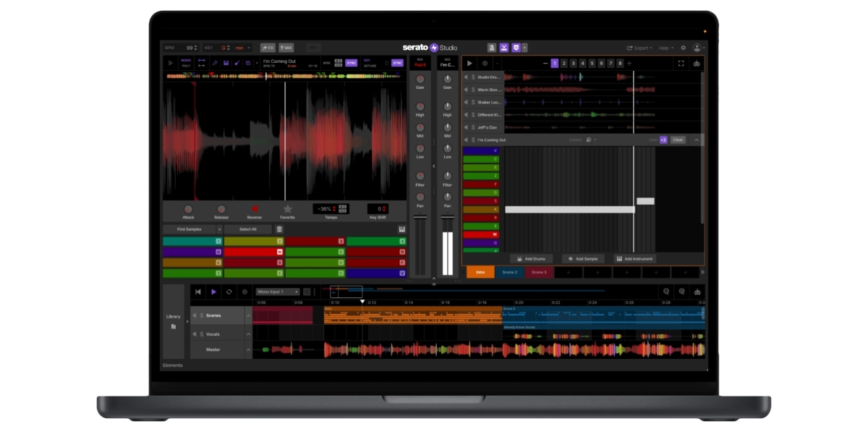The height and width of the screenshot is (434, 868).
Task: Mark sample with Favorite star
Action: pyautogui.click(x=287, y=209)
